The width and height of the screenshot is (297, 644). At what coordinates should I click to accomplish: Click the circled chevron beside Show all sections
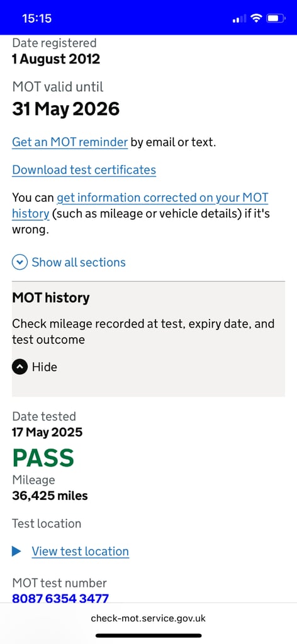[x=20, y=262]
